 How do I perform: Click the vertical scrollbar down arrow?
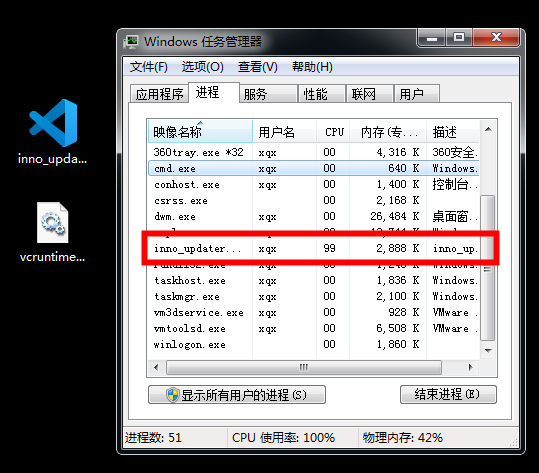[x=488, y=350]
